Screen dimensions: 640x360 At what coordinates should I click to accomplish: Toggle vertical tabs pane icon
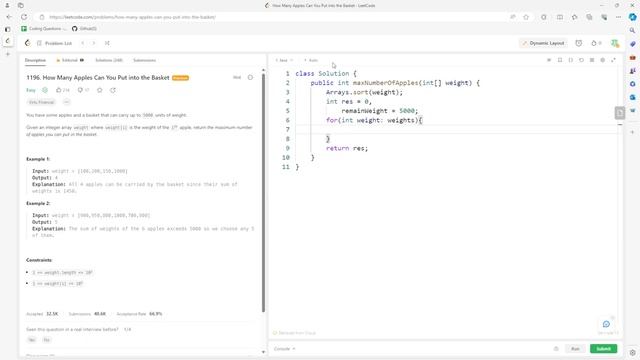(x=7, y=29)
